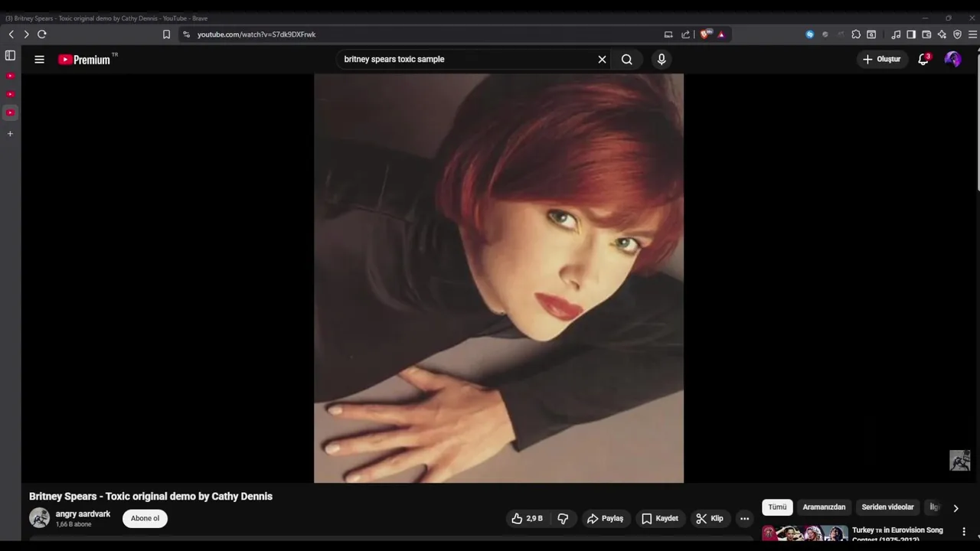The height and width of the screenshot is (551, 980).
Task: Open the Shazam extension icon
Action: pos(810,34)
